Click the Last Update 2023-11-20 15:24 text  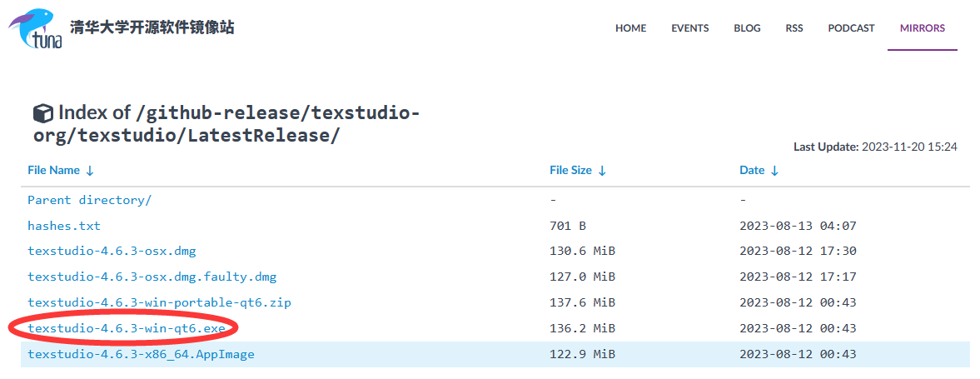pyautogui.click(x=875, y=147)
